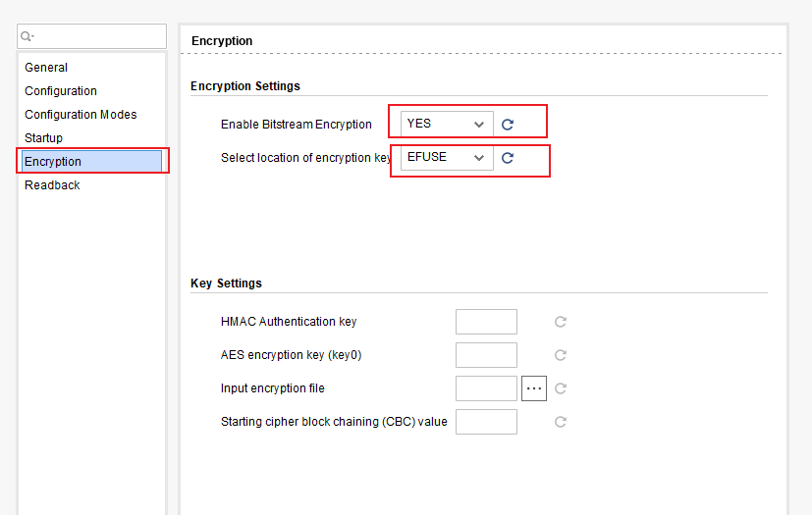
Task: Select the Encryption category
Action: pos(91,162)
